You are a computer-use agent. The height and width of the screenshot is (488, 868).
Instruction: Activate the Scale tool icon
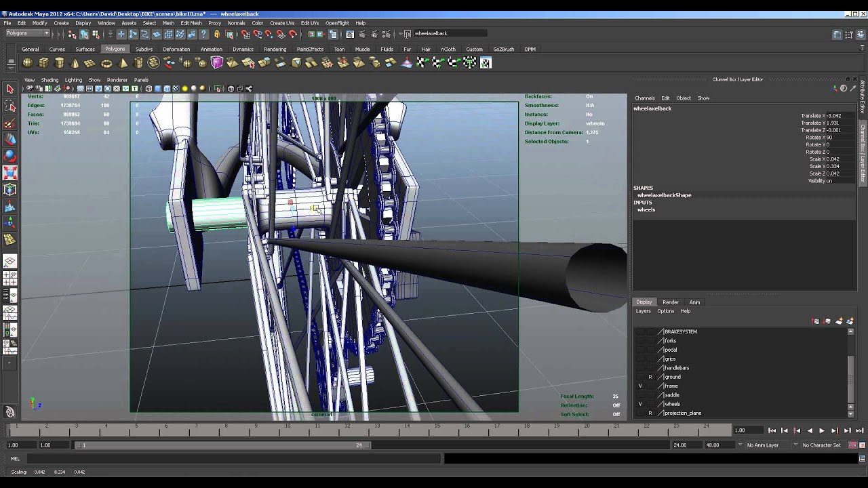(9, 173)
